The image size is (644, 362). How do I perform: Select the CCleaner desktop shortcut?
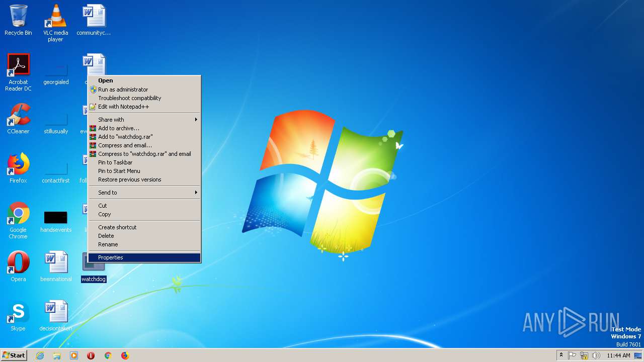(18, 119)
